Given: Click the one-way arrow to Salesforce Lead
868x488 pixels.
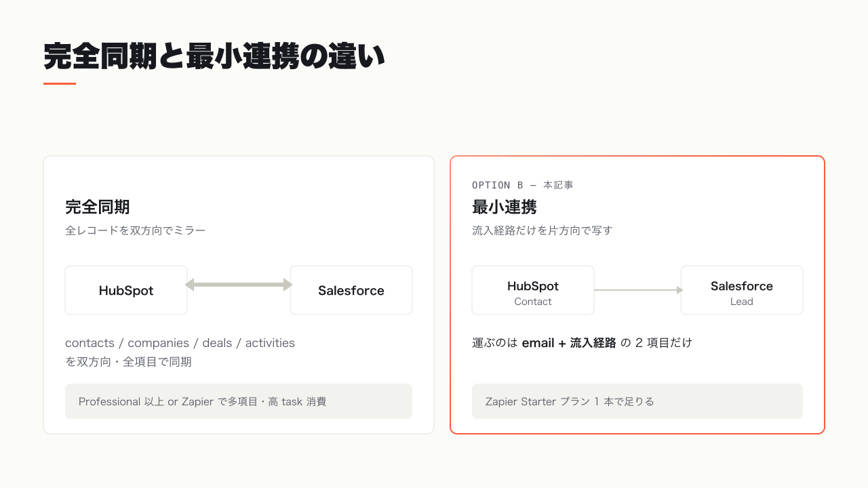Looking at the screenshot, I should coord(638,290).
